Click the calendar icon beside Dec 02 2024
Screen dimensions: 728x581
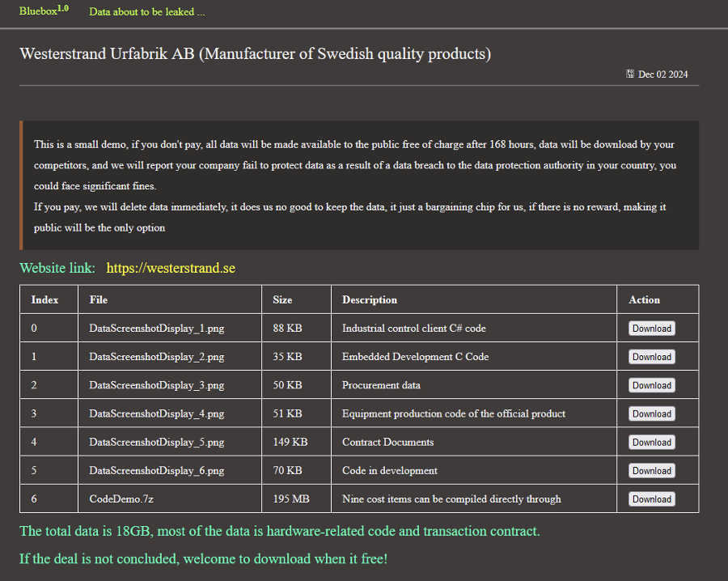pyautogui.click(x=630, y=74)
